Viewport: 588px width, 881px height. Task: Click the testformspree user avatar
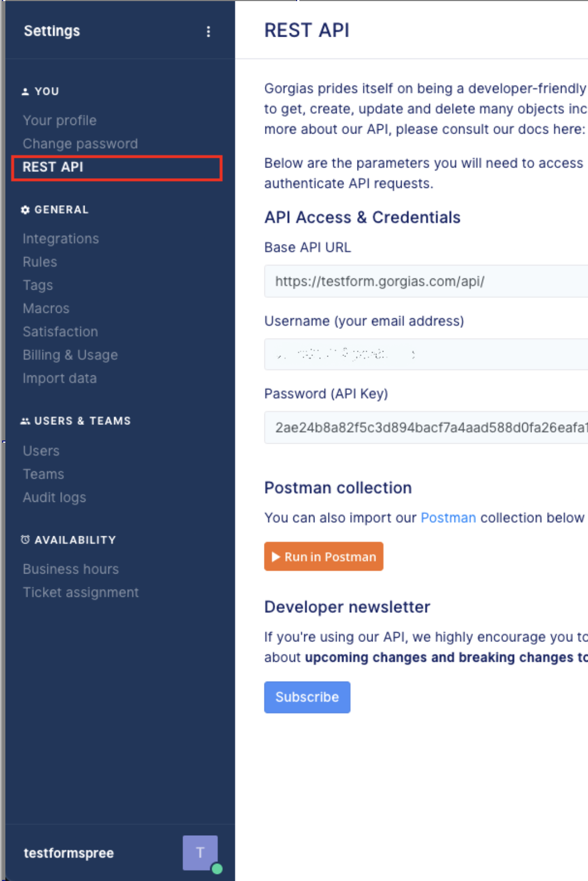click(x=200, y=852)
